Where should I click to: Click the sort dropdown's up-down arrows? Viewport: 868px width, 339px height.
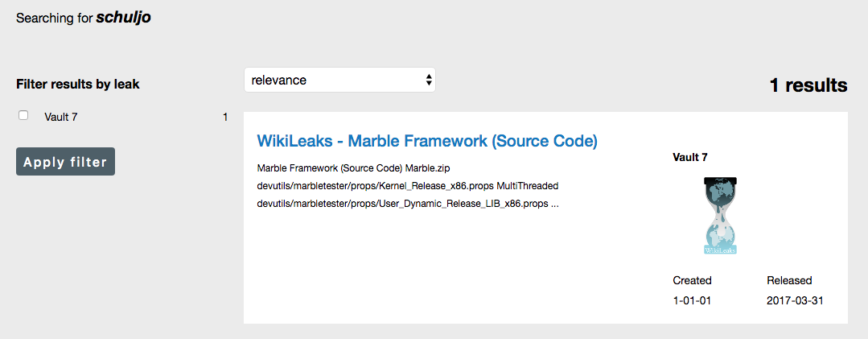(x=429, y=80)
